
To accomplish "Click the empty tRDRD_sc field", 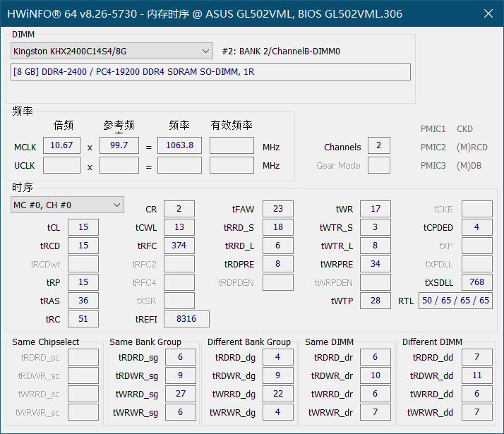I will [83, 357].
